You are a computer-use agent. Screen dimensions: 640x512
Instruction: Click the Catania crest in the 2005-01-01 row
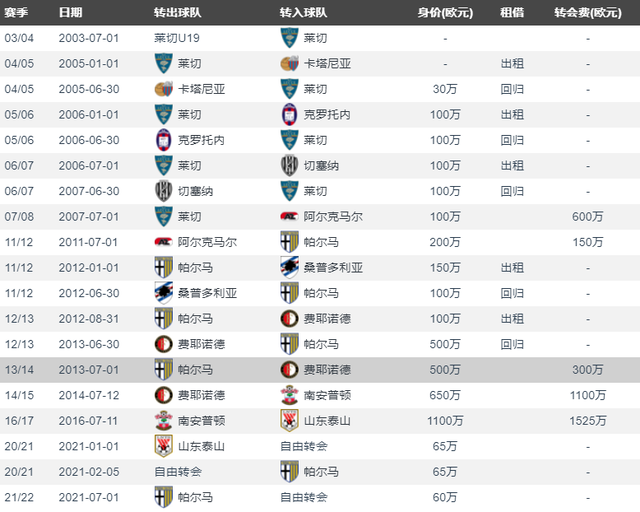pyautogui.click(x=289, y=64)
